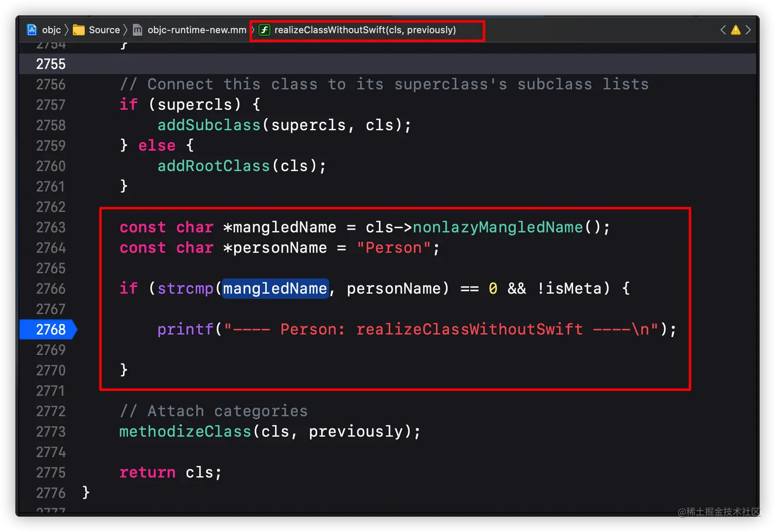Click the comment about superclass's subclass lists

384,84
